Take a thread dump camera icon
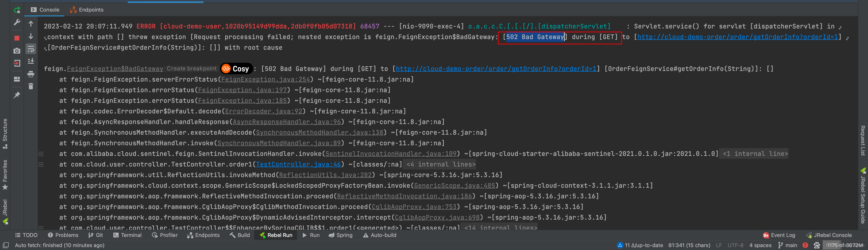Image resolution: width=868 pixels, height=250 pixels. [x=17, y=51]
